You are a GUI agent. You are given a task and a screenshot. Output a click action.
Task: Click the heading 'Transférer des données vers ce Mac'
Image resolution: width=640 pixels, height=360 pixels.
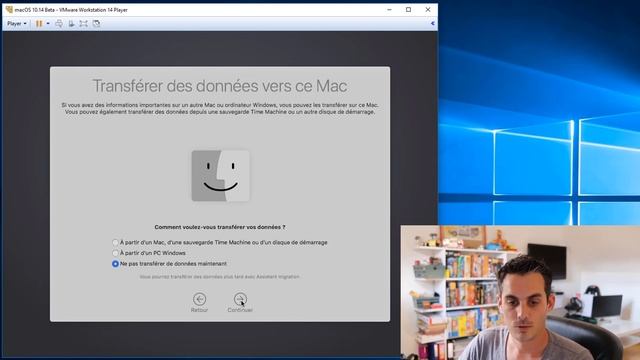[x=220, y=86]
